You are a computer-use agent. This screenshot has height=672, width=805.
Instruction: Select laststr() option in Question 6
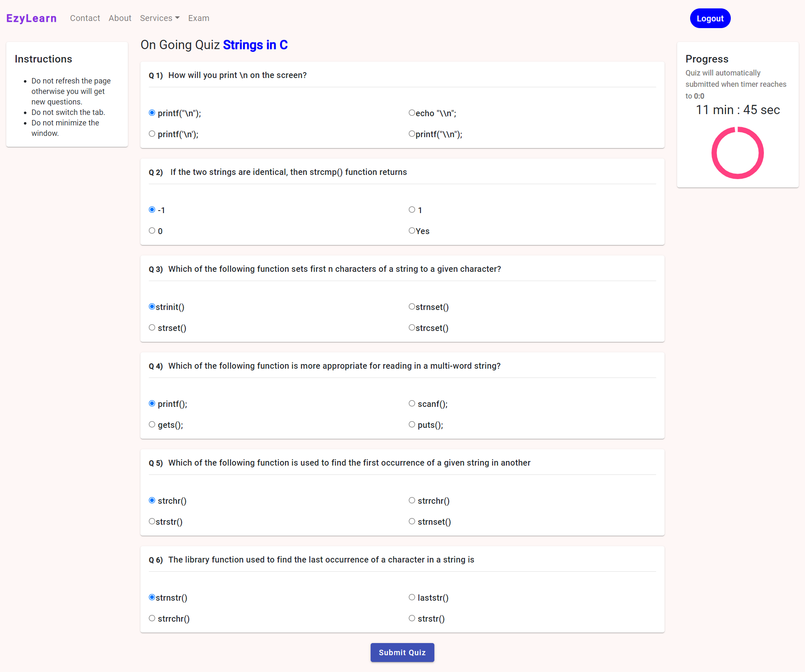(412, 597)
